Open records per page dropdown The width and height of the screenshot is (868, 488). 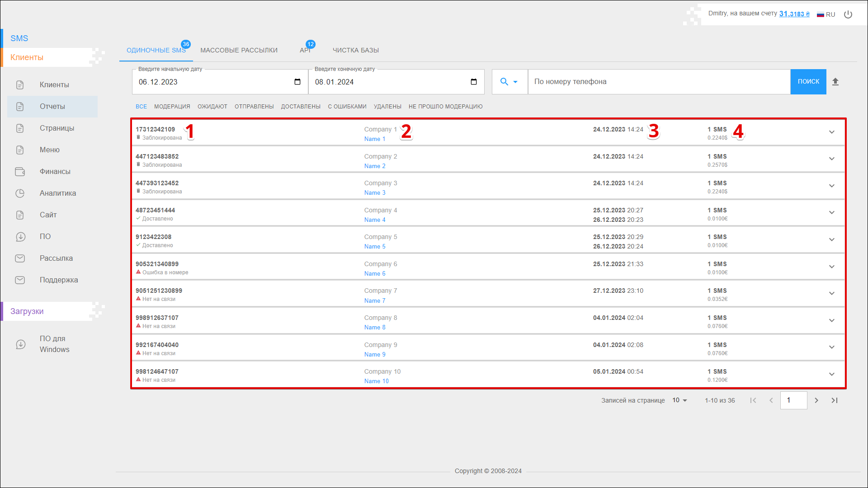[x=679, y=400]
